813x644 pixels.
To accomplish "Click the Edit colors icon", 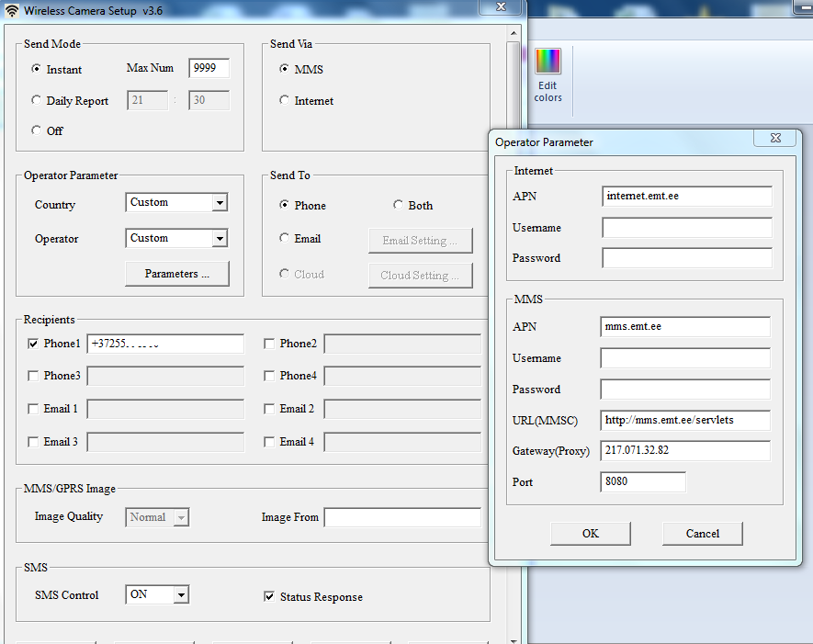I will pos(548,62).
